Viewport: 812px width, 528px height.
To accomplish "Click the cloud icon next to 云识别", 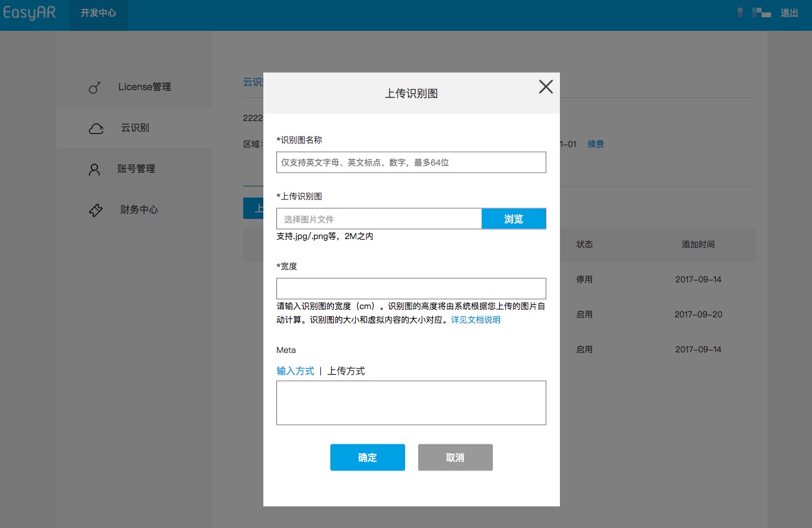I will (x=95, y=128).
